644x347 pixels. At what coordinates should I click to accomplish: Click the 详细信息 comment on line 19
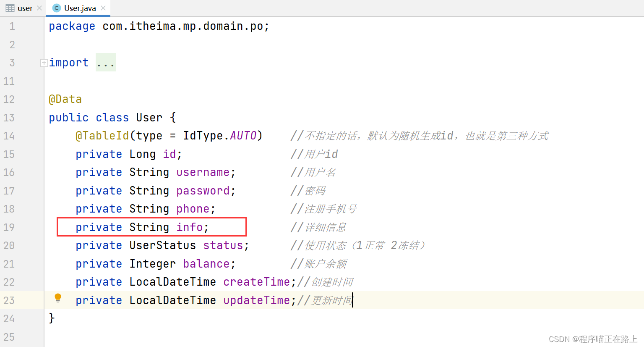coord(318,227)
